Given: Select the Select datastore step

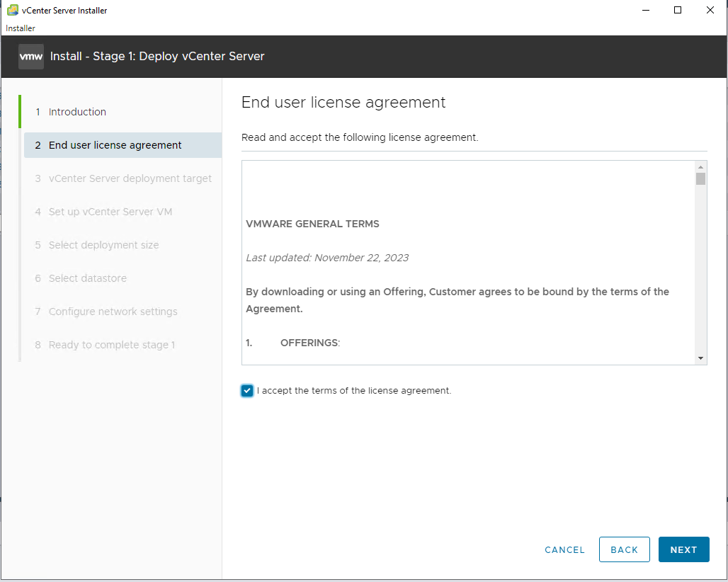Looking at the screenshot, I should click(x=88, y=278).
